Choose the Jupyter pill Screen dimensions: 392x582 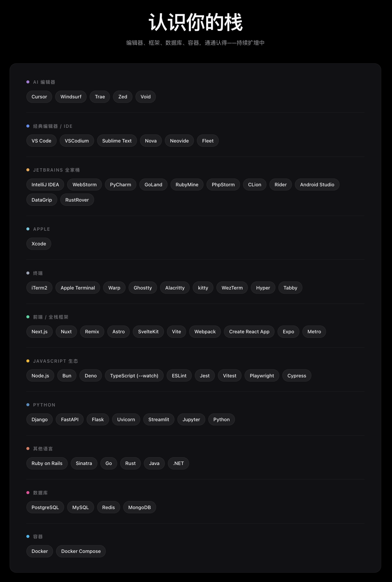(x=191, y=419)
